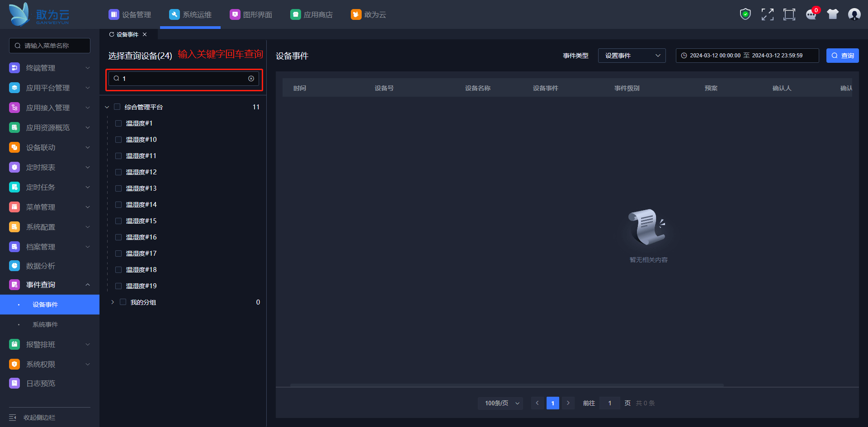868x427 pixels.
Task: Switch to the 图形界面 top tab
Action: click(x=251, y=14)
